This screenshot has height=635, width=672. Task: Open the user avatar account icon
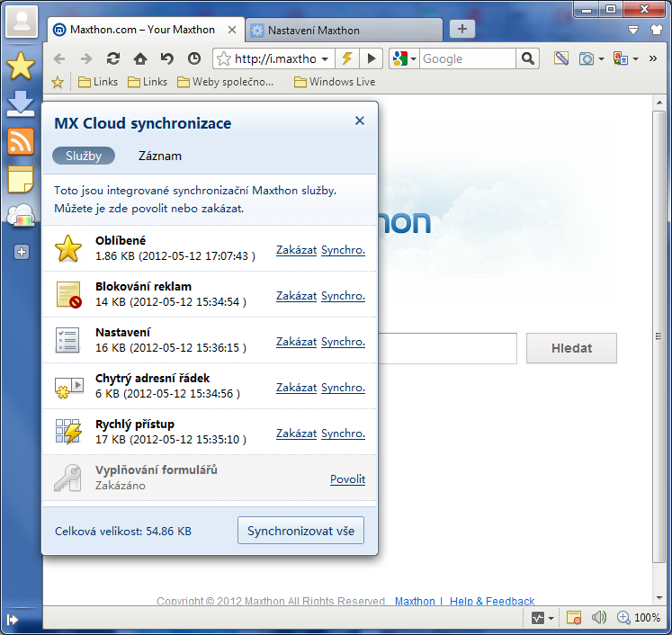(21, 22)
